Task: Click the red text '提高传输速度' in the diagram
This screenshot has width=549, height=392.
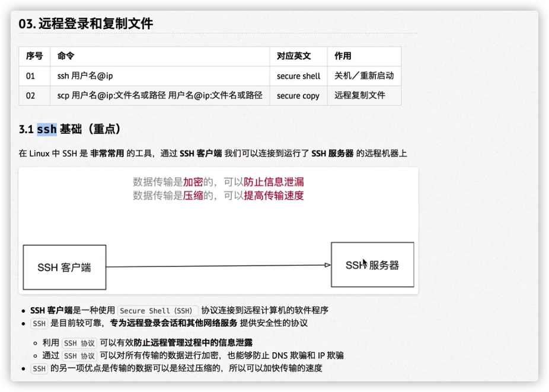Action: coord(274,195)
